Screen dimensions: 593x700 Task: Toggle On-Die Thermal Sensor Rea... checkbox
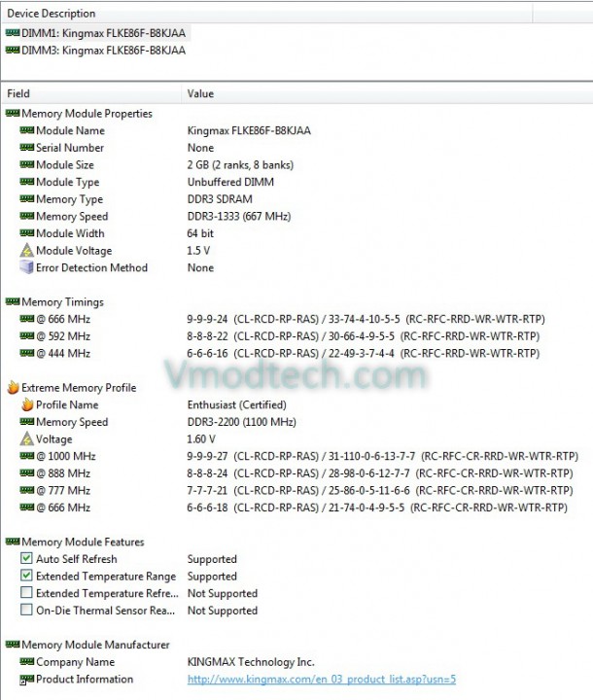tap(26, 610)
